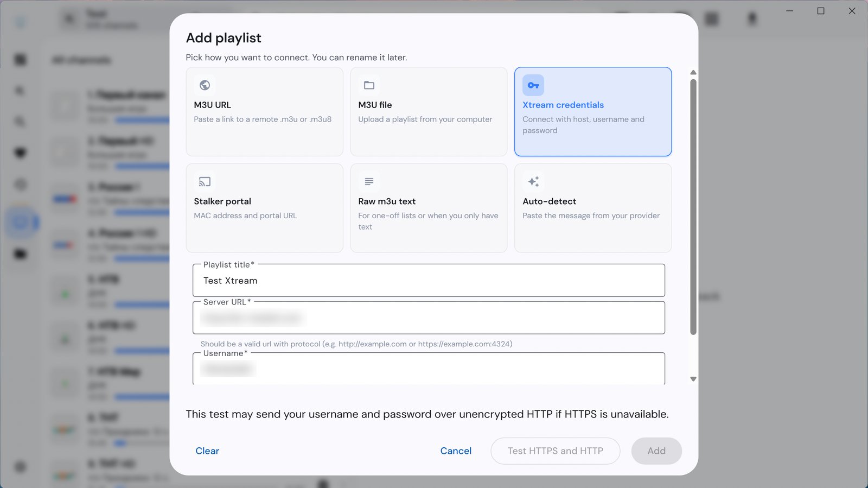Select the Auto-detect sparkle icon option

(x=593, y=208)
